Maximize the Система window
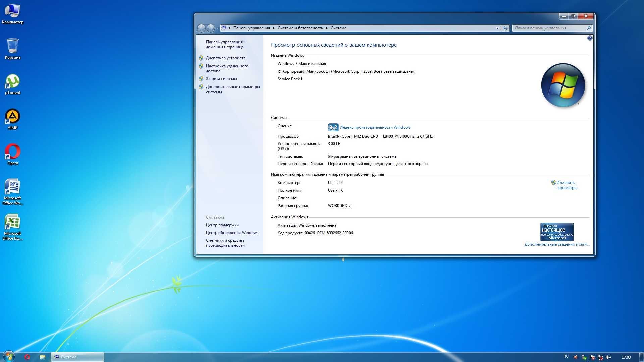The height and width of the screenshot is (362, 644). pyautogui.click(x=573, y=16)
